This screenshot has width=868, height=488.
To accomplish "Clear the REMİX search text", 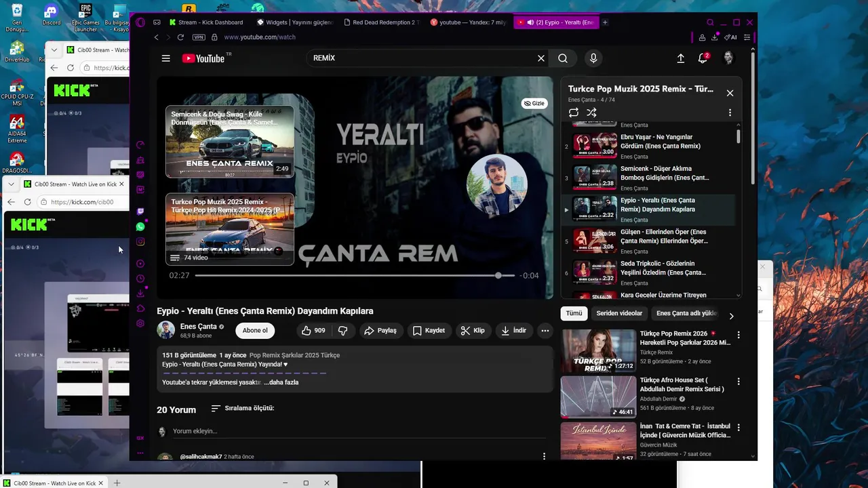I will (x=540, y=58).
